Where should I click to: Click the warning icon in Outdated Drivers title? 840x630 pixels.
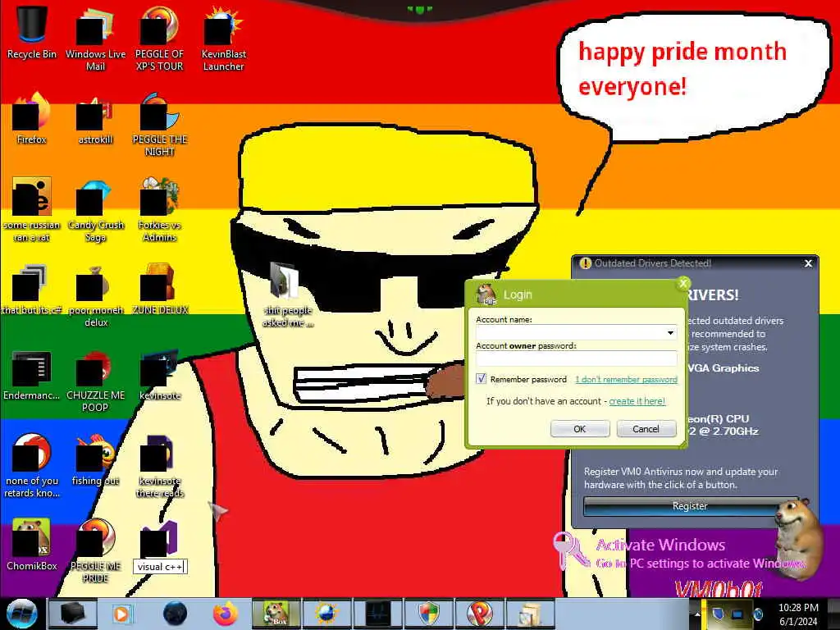585,263
